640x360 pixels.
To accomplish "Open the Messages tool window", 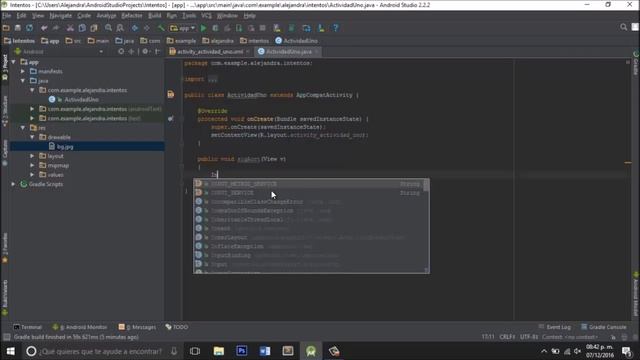I will pyautogui.click(x=137, y=327).
